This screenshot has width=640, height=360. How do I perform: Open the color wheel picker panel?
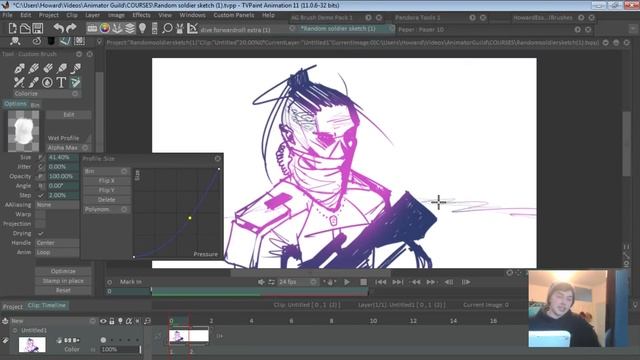click(x=105, y=28)
